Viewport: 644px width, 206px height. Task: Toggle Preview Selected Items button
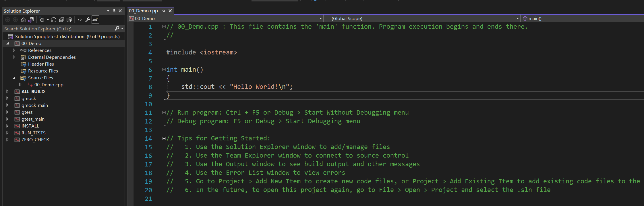tap(96, 20)
